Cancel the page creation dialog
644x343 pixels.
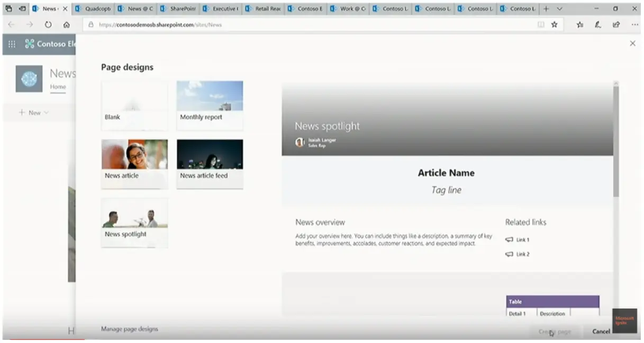coord(601,331)
